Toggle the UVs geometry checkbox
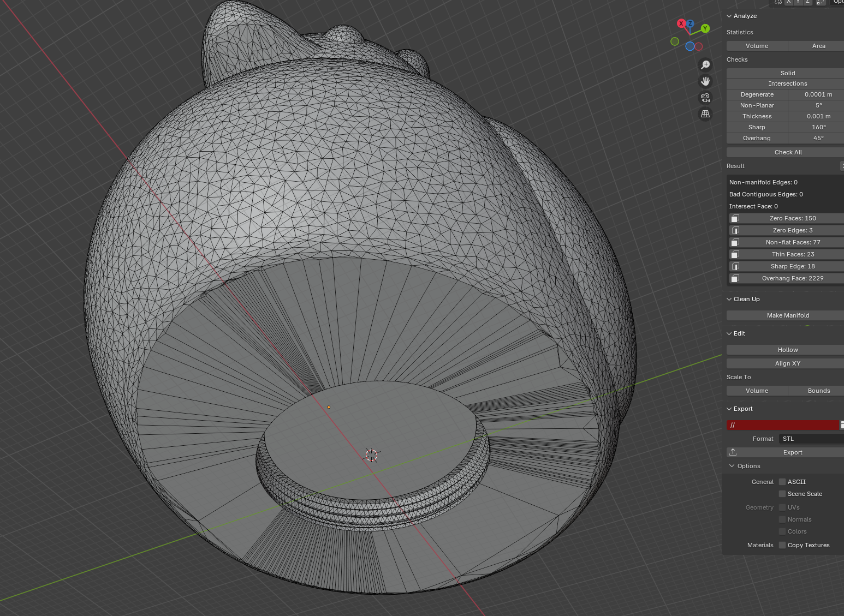This screenshot has height=616, width=844. click(782, 507)
